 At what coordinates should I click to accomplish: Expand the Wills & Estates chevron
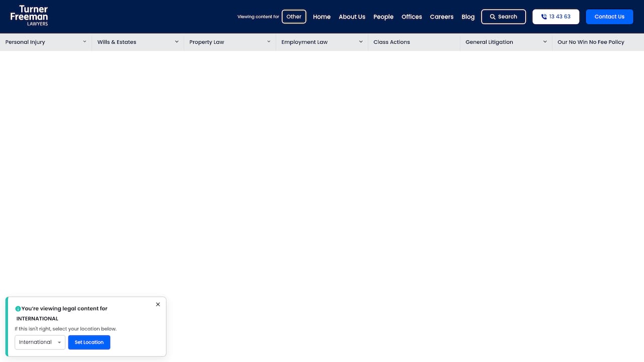(x=177, y=42)
